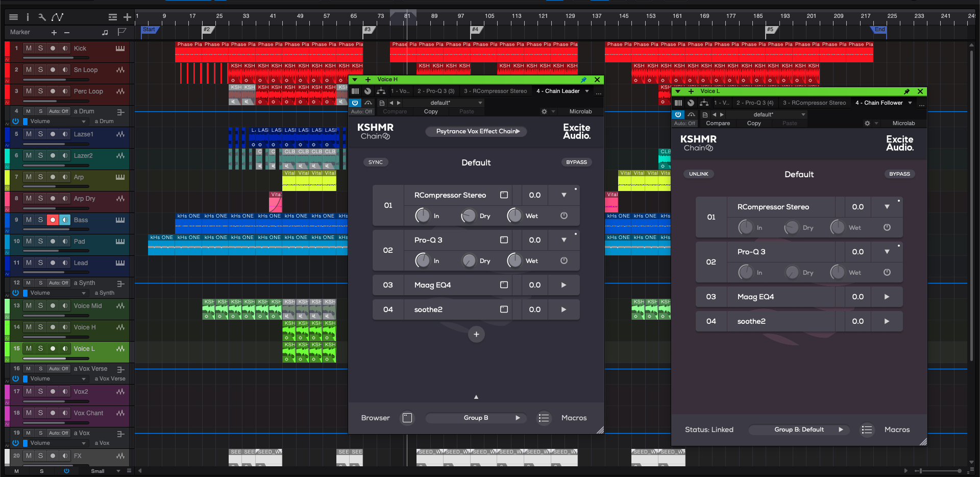Click the chord track note icon
980x477 pixels.
[x=105, y=33]
